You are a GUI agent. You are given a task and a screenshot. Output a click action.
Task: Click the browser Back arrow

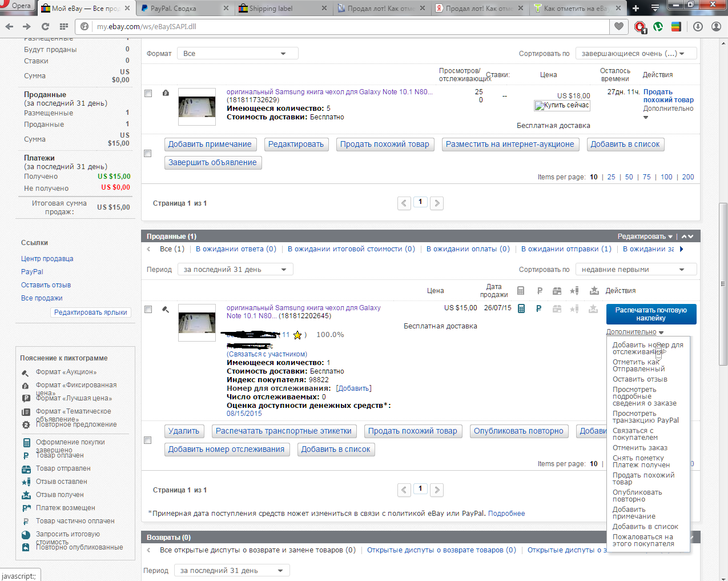point(9,27)
